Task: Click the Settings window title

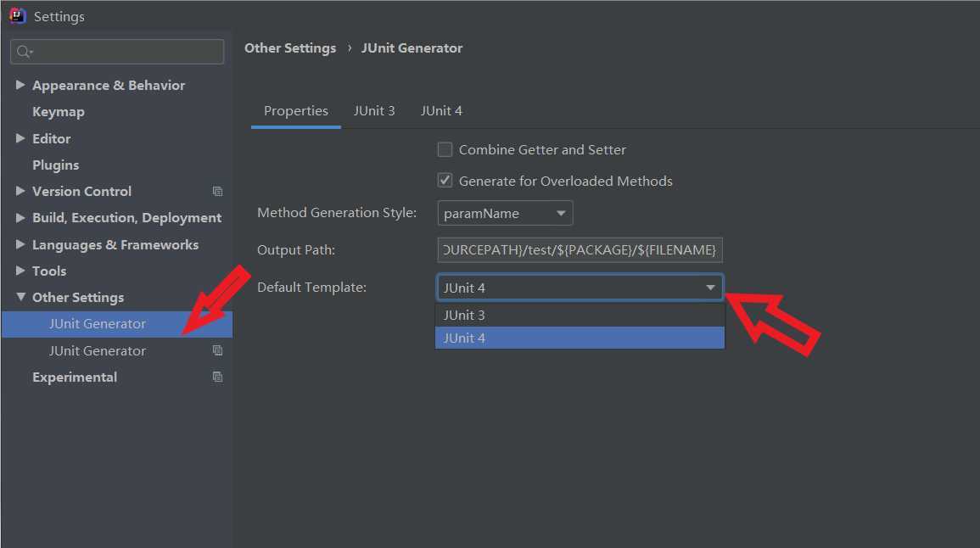Action: [59, 16]
